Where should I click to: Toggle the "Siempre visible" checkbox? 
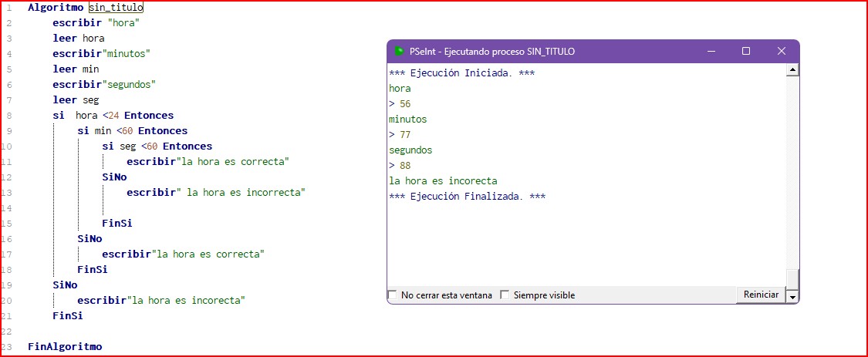tap(505, 295)
